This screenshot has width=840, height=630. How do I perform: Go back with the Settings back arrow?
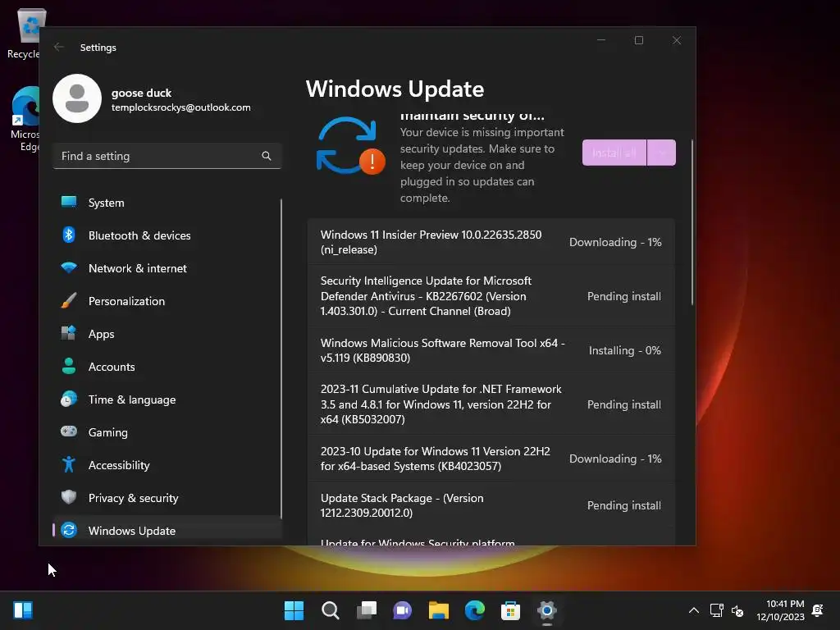pos(59,47)
